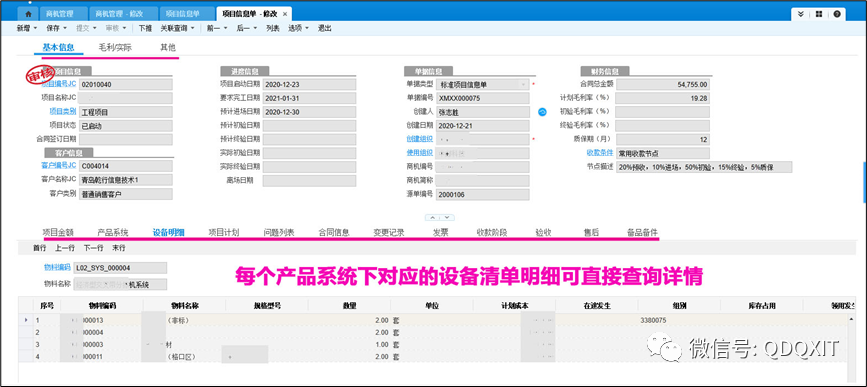This screenshot has height=387, width=867.
Task: Click the 单据编号 field XMXX000075
Action: tap(482, 98)
